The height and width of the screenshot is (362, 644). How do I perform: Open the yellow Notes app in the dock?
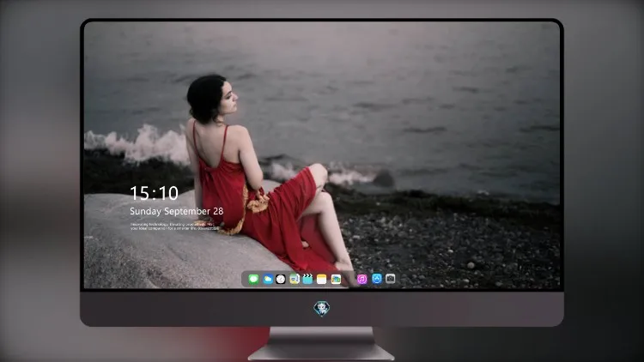[x=322, y=279]
